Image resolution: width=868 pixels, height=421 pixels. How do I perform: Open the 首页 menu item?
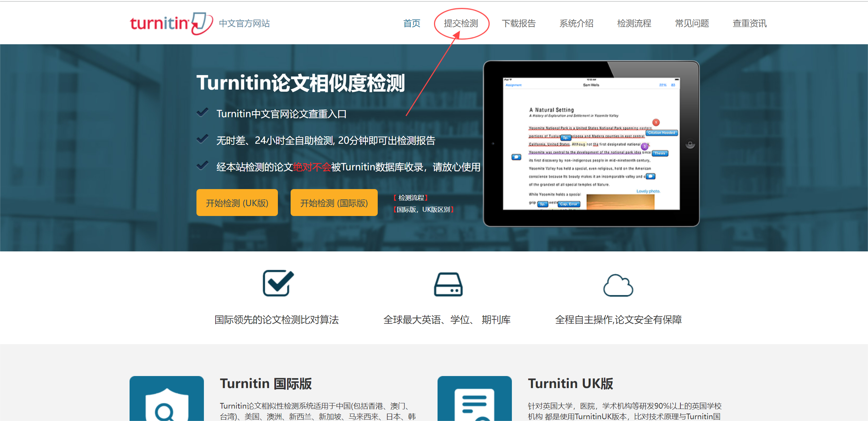point(412,23)
